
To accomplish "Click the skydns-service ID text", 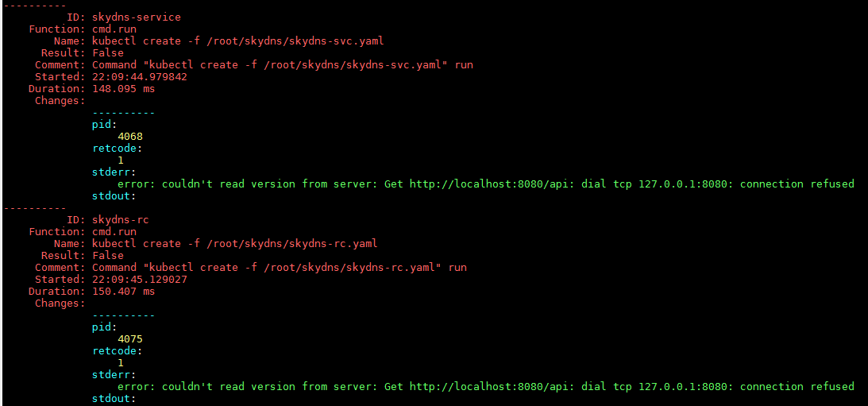I will pos(137,17).
